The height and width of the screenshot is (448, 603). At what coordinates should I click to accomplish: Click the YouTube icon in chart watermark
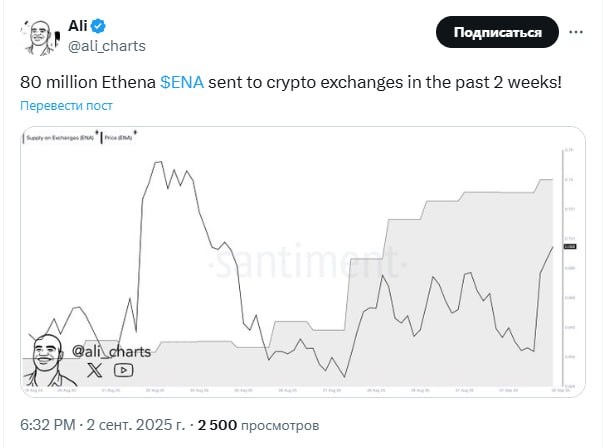click(x=123, y=370)
